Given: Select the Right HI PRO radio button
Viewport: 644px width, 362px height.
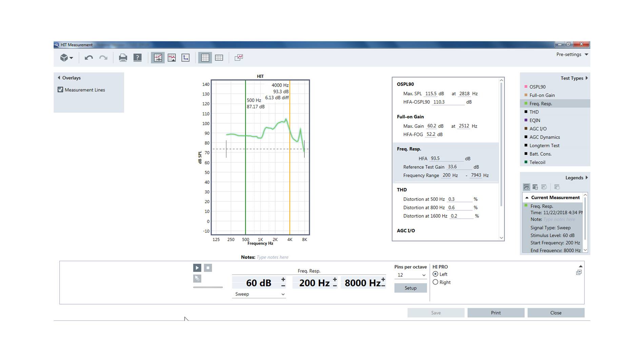Looking at the screenshot, I should pyautogui.click(x=435, y=282).
